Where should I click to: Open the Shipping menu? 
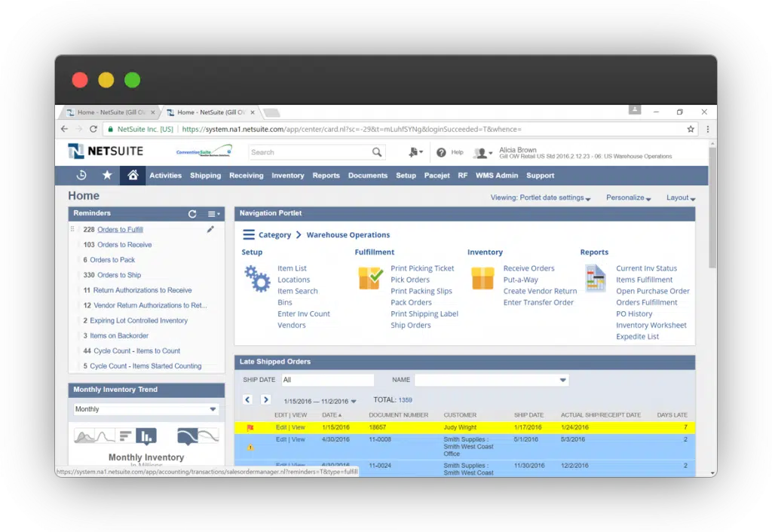tap(205, 176)
